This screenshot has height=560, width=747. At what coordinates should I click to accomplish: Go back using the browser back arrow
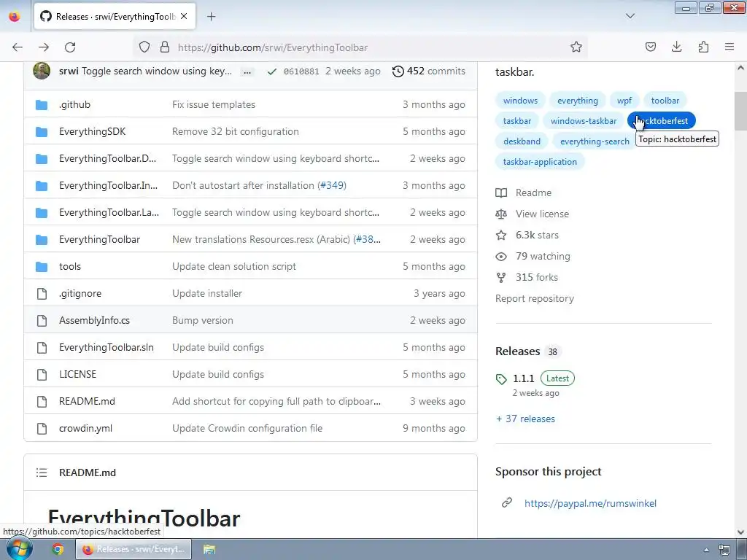(x=18, y=47)
